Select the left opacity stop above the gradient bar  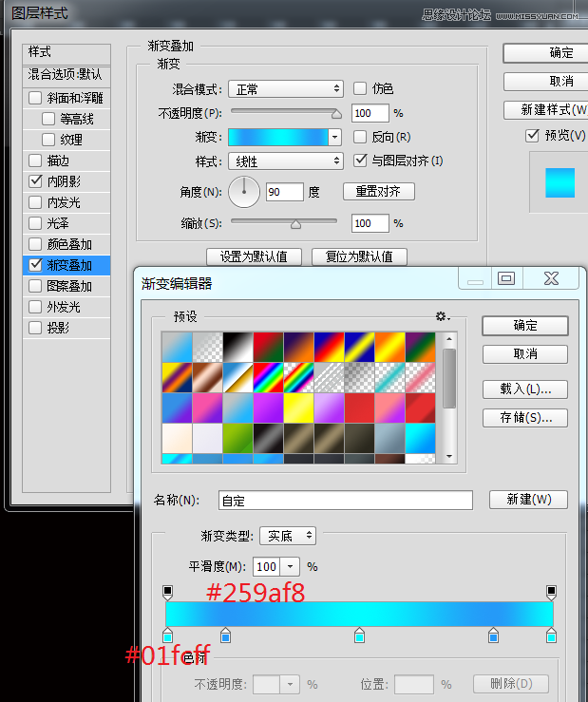click(167, 593)
